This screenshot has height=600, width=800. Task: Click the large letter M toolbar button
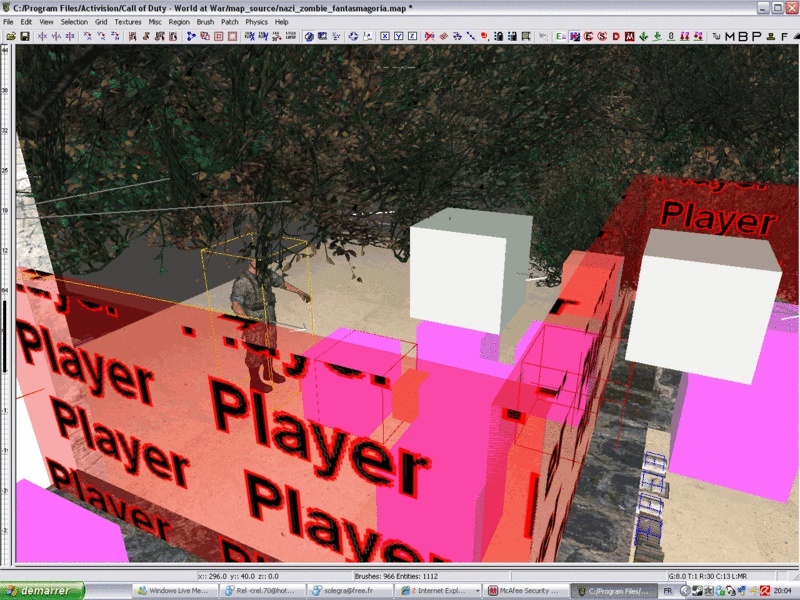pyautogui.click(x=730, y=36)
